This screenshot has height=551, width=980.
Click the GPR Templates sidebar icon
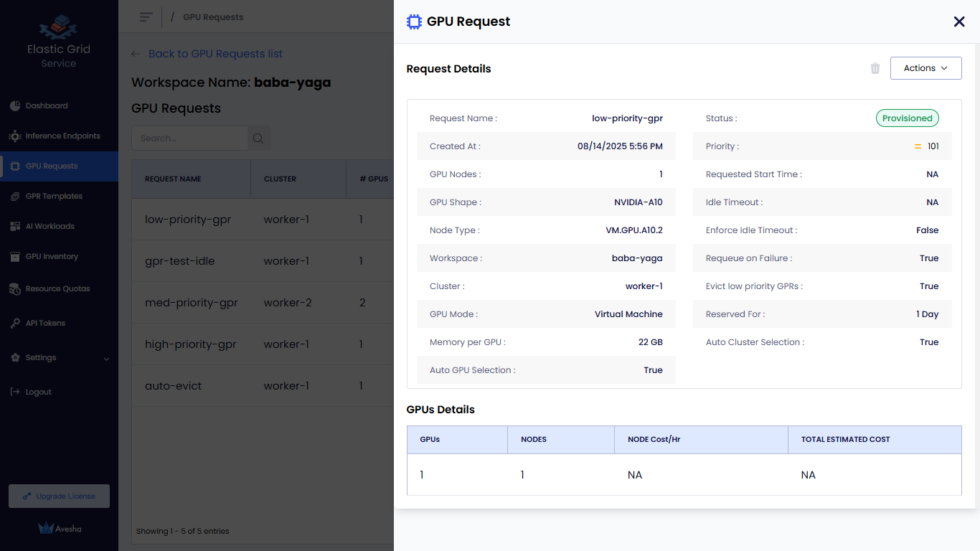tap(15, 196)
